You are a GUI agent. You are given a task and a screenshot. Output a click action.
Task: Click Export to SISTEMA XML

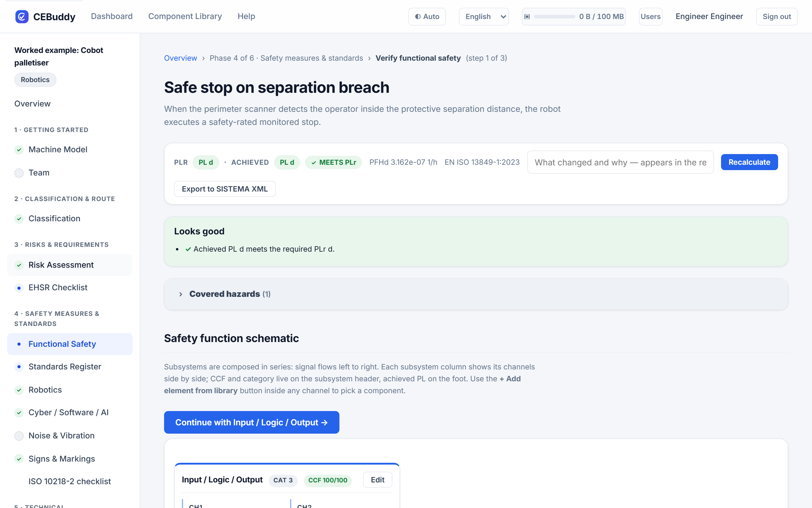coord(225,189)
